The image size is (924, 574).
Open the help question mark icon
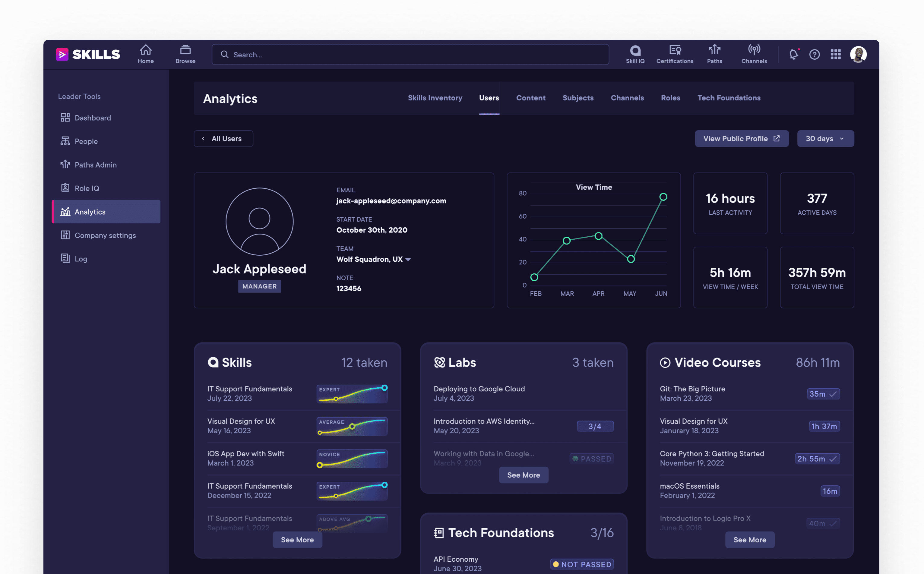point(814,54)
